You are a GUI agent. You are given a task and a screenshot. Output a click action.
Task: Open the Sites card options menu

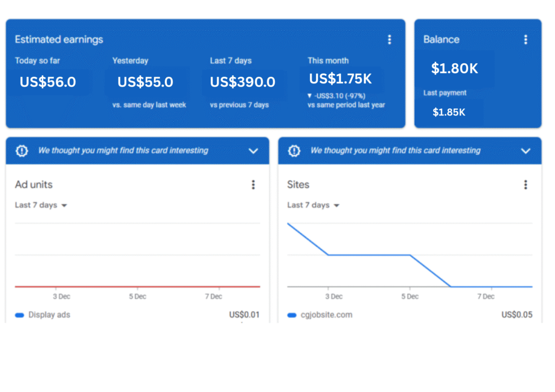pyautogui.click(x=525, y=185)
